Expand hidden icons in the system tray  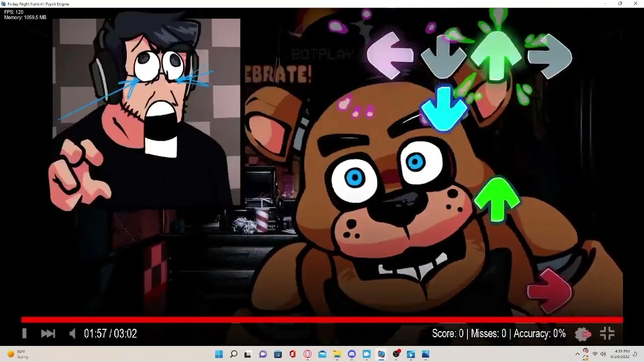coord(578,354)
